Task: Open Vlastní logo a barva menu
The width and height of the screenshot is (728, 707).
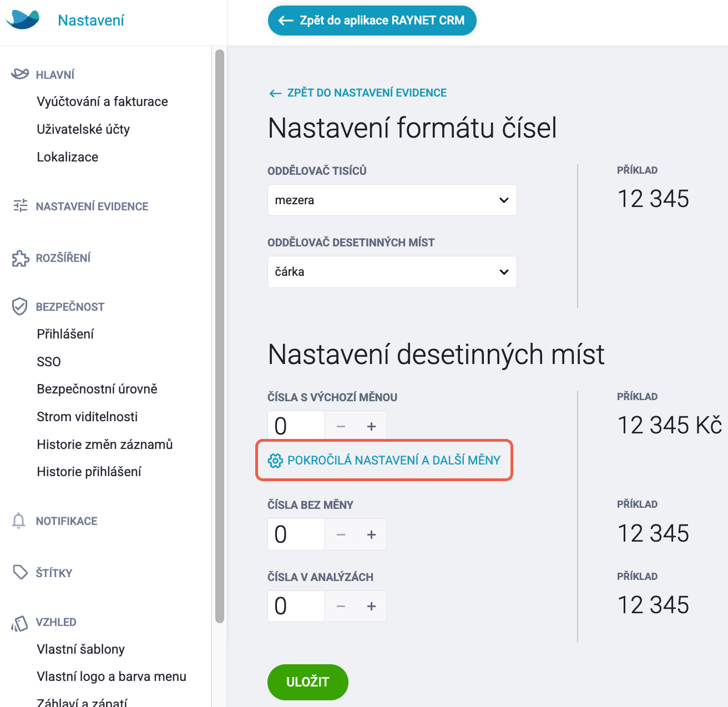Action: point(112,676)
